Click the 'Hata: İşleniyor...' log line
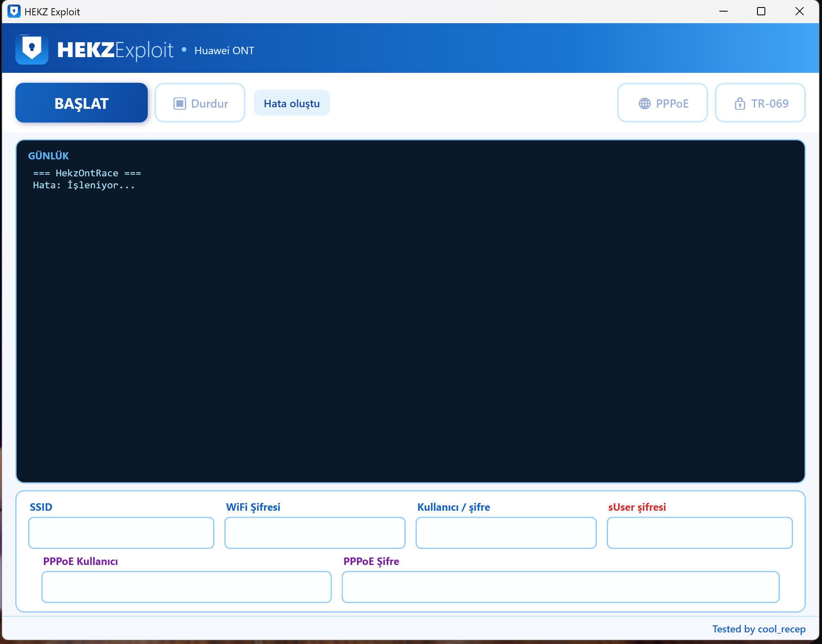The image size is (822, 644). pyautogui.click(x=84, y=185)
